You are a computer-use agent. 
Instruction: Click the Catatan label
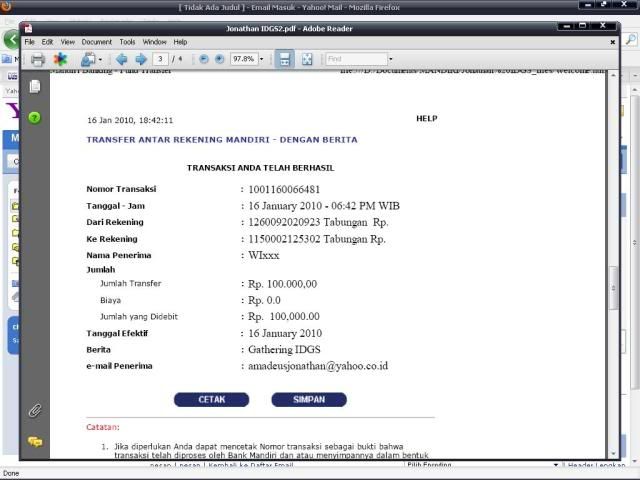point(103,427)
